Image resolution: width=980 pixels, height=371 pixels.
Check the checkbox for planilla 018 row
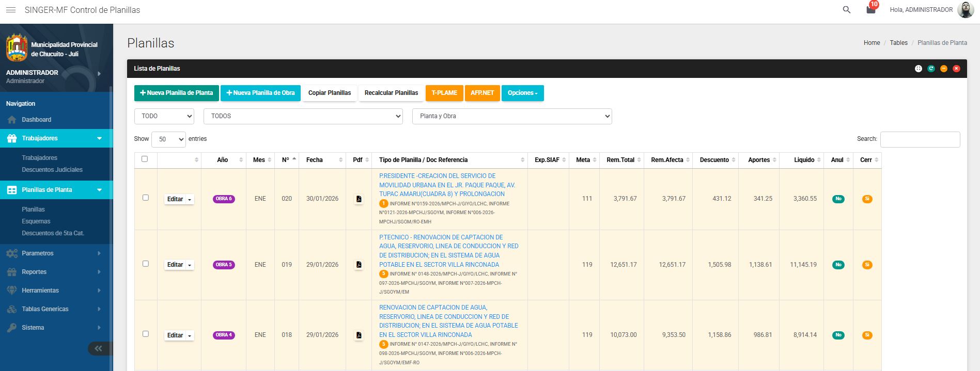145,334
